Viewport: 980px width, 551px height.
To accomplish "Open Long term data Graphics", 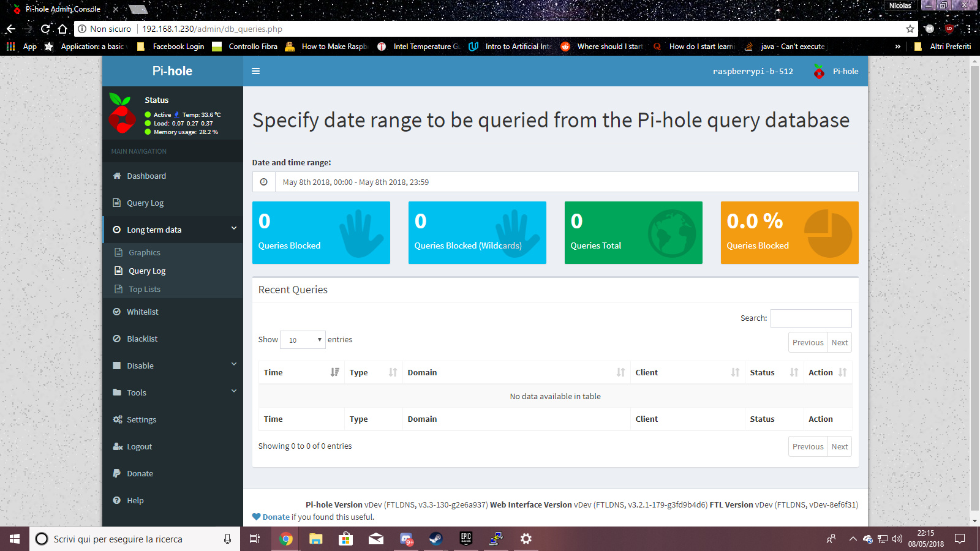I will pos(173,252).
